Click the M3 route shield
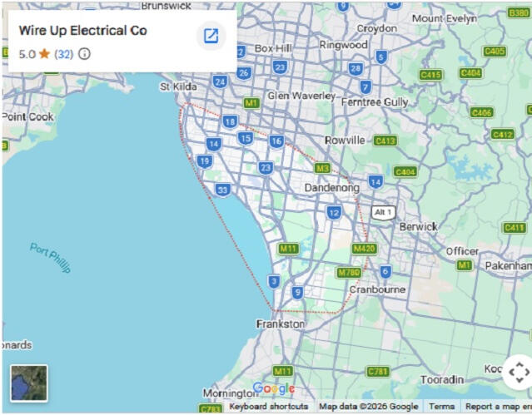Image resolution: width=532 pixels, height=415 pixels. click(322, 168)
